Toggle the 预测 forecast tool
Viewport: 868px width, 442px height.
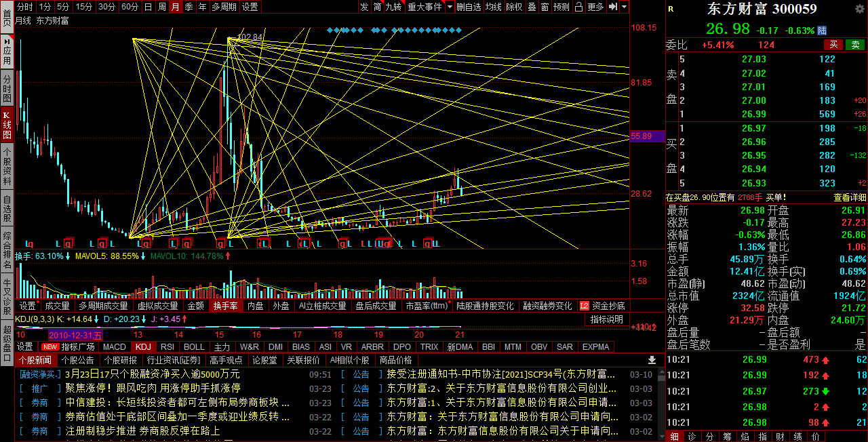click(562, 7)
